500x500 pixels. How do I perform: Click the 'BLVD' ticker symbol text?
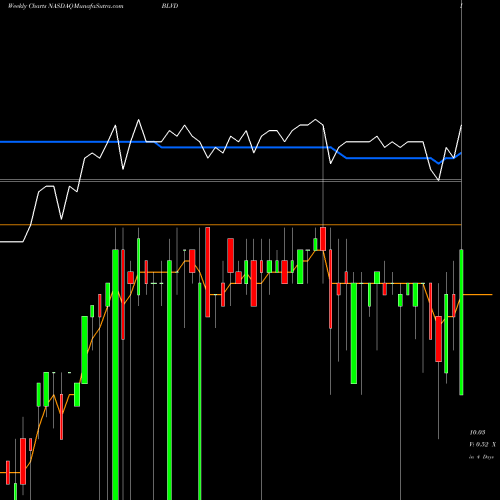[x=170, y=6]
